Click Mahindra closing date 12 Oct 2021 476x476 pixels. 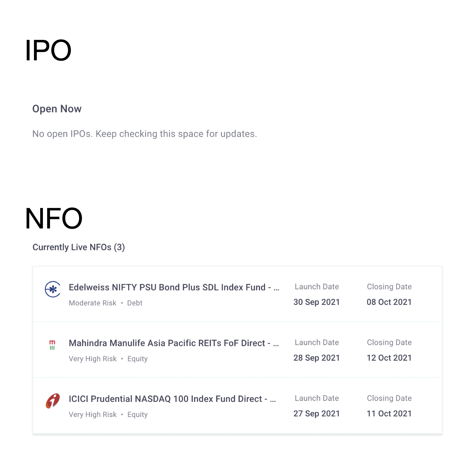(389, 358)
